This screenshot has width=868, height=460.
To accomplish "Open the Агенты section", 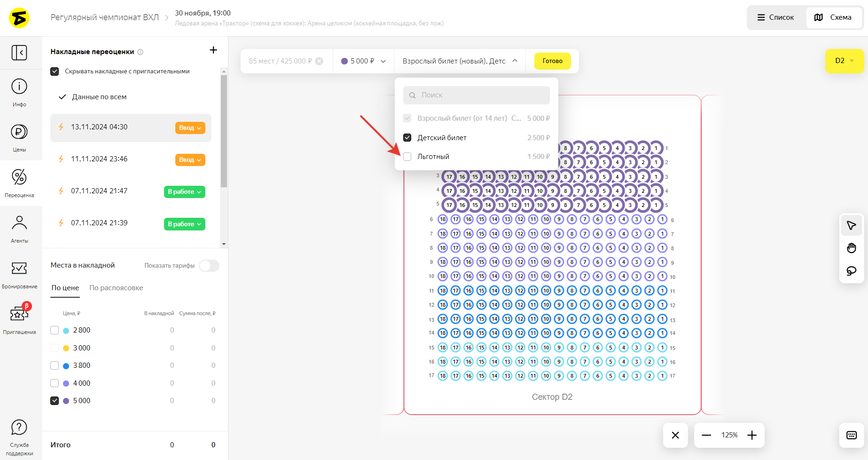I will pyautogui.click(x=19, y=229).
